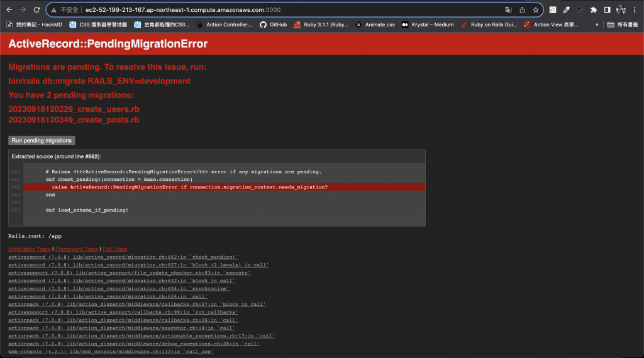Click the Run pending migrations button
The width and height of the screenshot is (644, 358).
pyautogui.click(x=42, y=140)
